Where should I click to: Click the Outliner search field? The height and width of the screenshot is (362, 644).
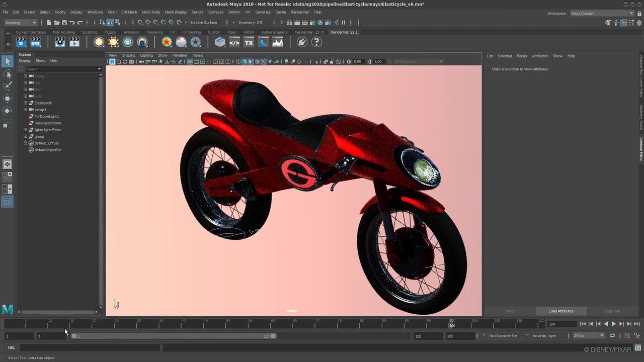[x=62, y=69]
